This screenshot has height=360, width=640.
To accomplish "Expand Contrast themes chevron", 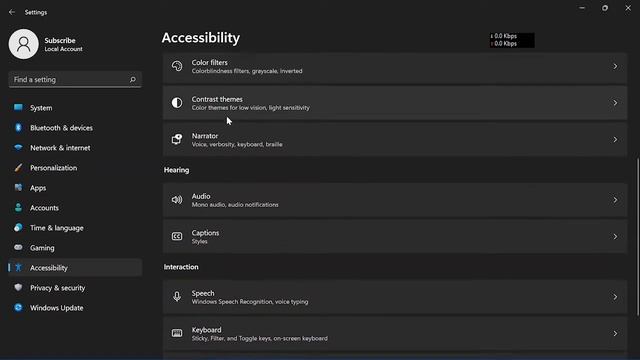I will [615, 103].
